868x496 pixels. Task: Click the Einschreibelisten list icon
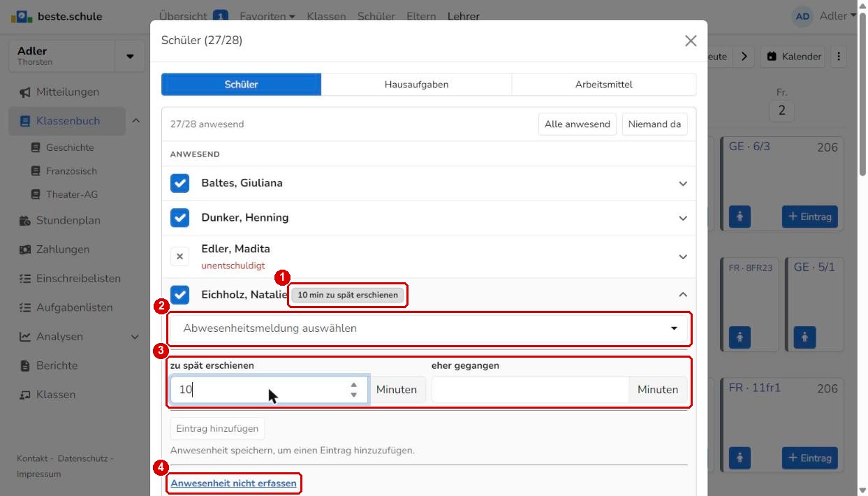pos(24,279)
